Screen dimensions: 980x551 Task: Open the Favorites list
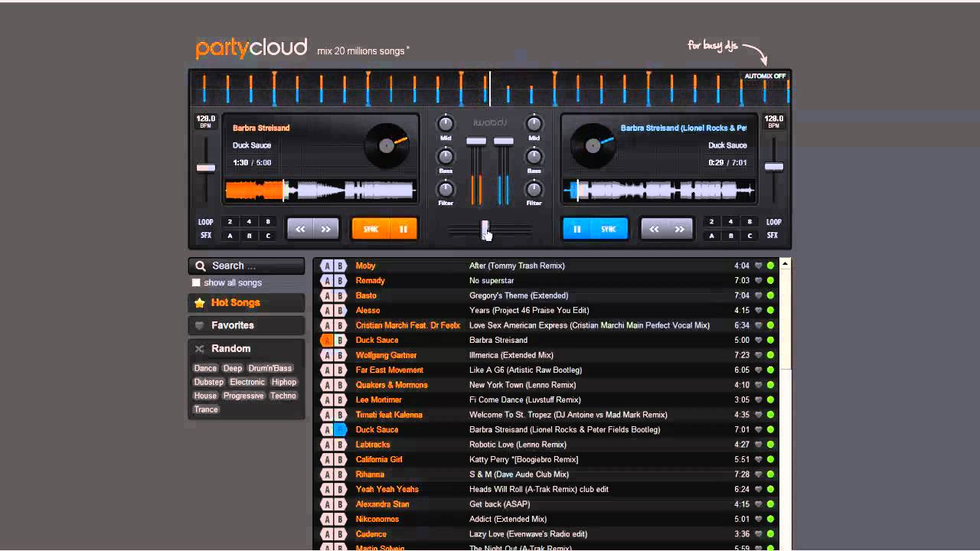(247, 325)
